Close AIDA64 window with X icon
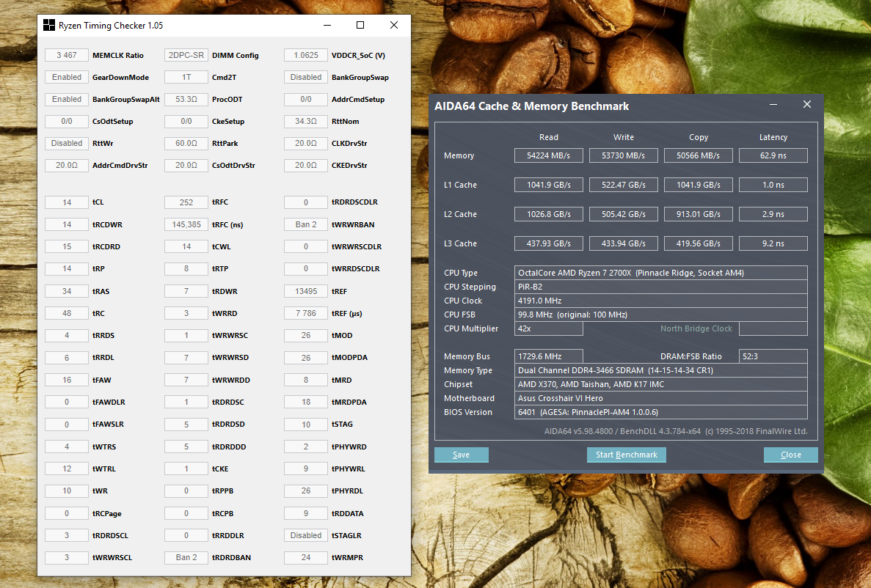Image resolution: width=871 pixels, height=588 pixels. [x=807, y=104]
